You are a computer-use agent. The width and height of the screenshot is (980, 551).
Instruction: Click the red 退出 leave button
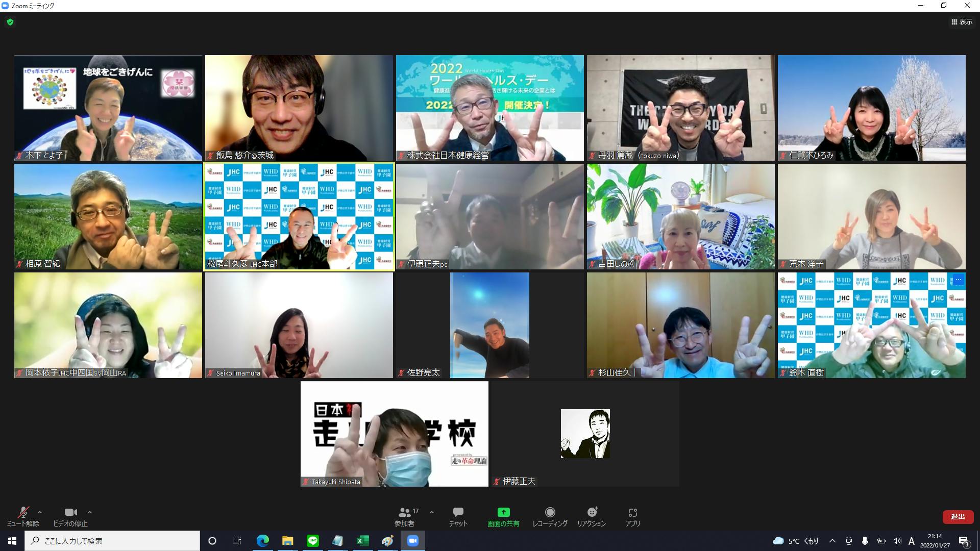click(958, 517)
